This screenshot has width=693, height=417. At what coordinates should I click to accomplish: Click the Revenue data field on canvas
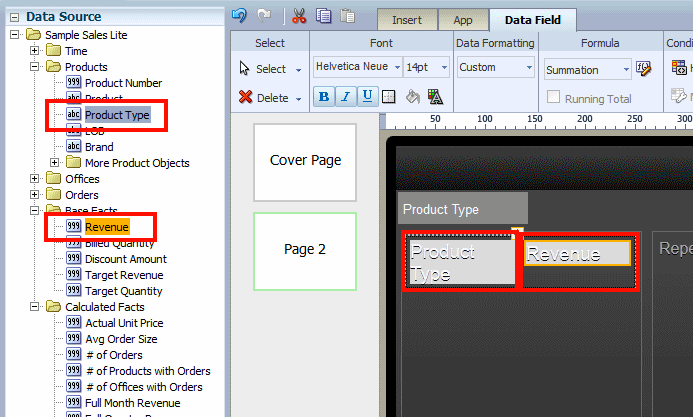577,253
